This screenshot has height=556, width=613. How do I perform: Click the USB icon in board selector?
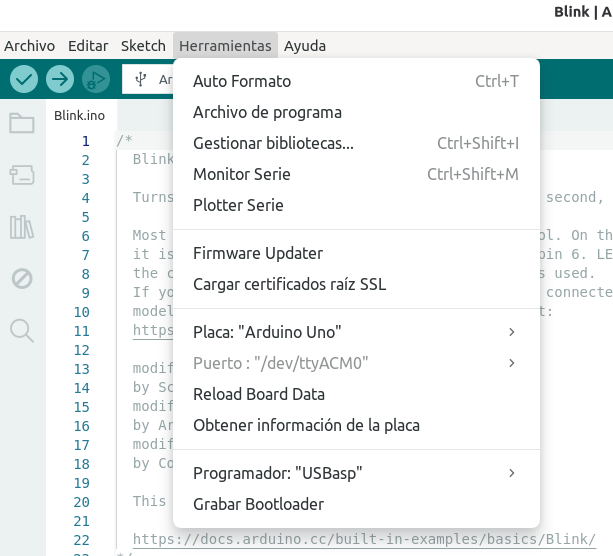pos(141,79)
